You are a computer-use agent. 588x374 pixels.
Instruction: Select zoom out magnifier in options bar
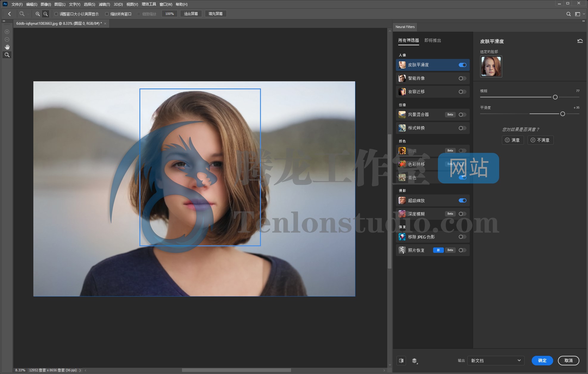pyautogui.click(x=46, y=14)
